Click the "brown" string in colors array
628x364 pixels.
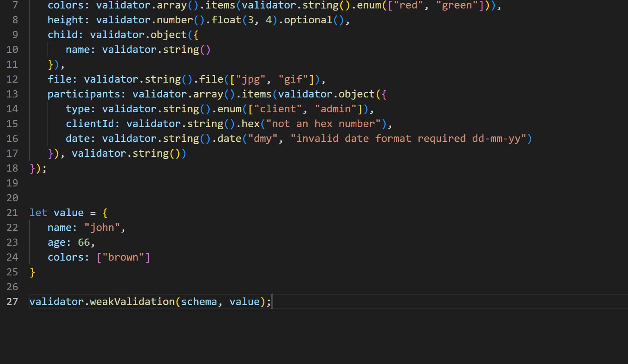click(123, 257)
